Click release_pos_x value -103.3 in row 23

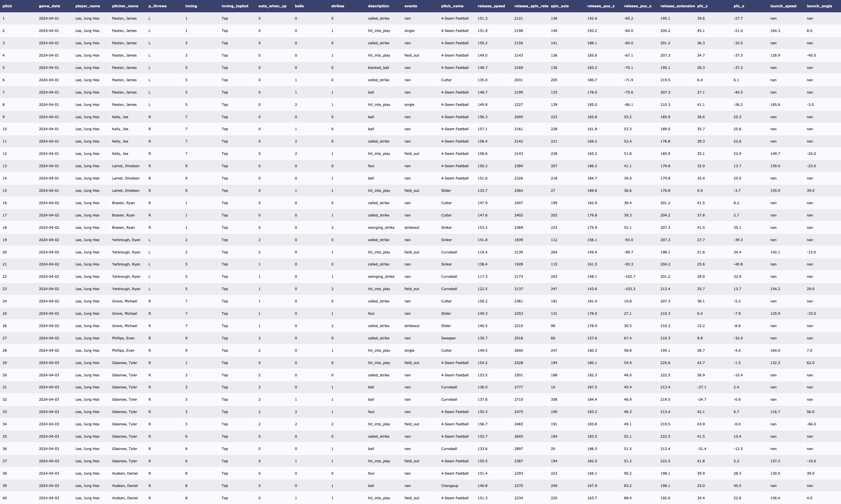click(629, 289)
